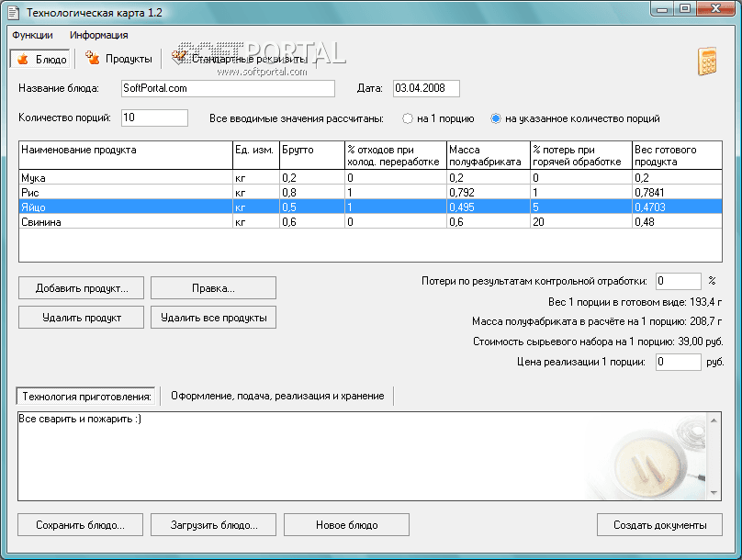This screenshot has width=742, height=560.
Task: Click Создать документы button
Action: (x=659, y=525)
